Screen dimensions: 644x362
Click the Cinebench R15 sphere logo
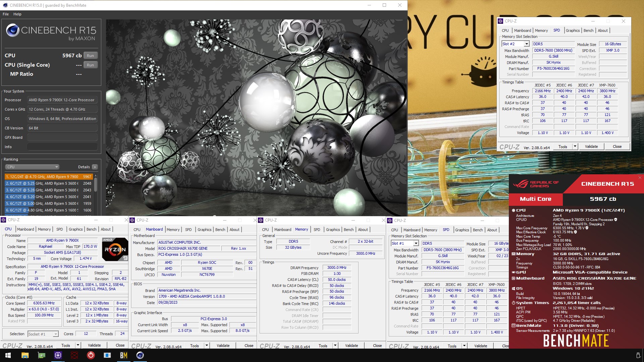12,30
